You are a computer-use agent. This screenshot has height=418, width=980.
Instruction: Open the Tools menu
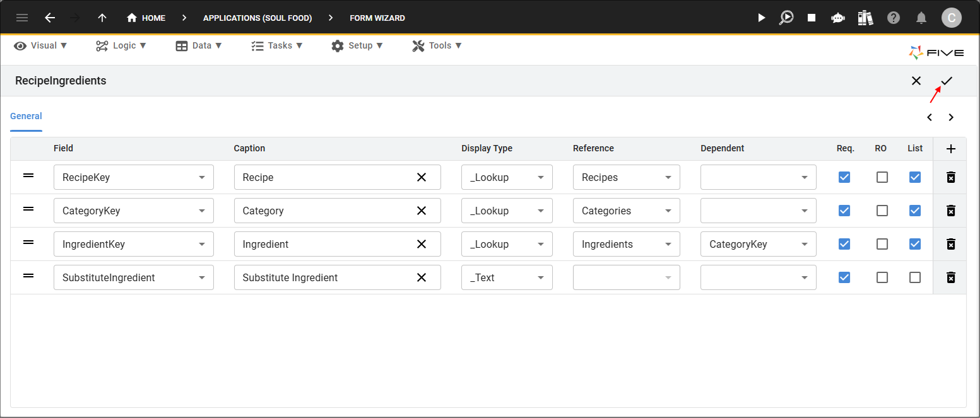pyautogui.click(x=437, y=45)
